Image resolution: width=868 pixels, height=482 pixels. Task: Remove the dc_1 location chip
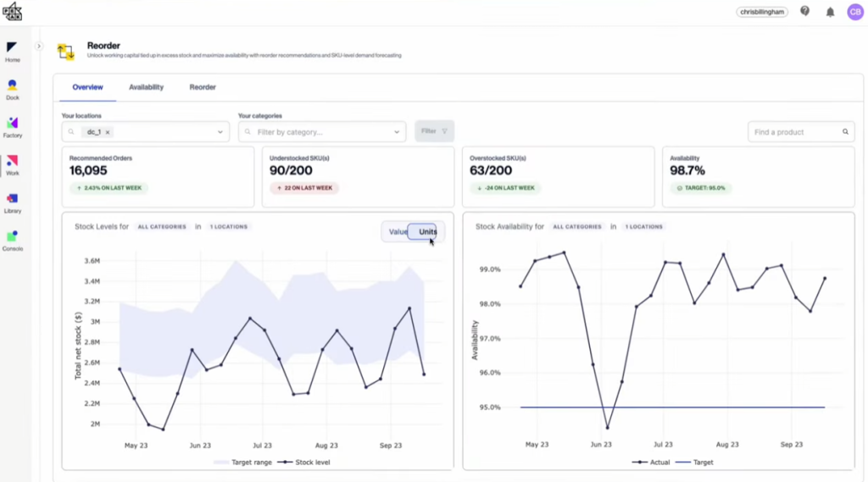point(108,132)
